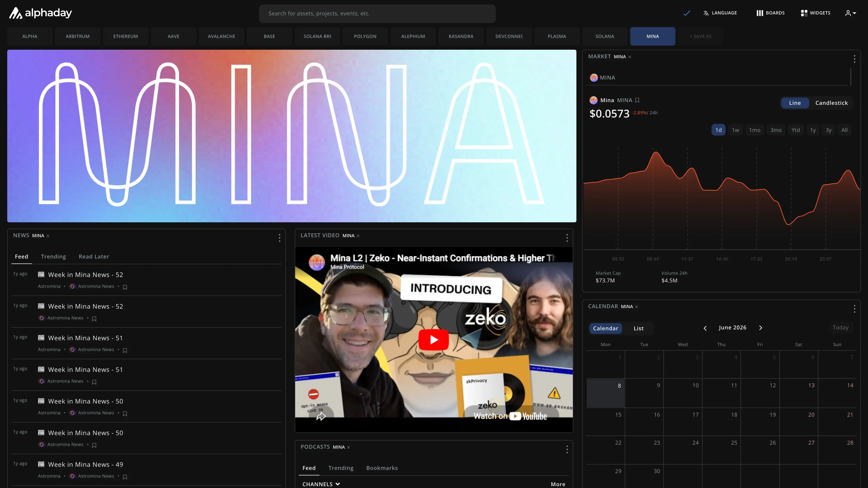Bookmark first Week in Mina News - 52
Screen dimensions: 868x488
[125, 287]
